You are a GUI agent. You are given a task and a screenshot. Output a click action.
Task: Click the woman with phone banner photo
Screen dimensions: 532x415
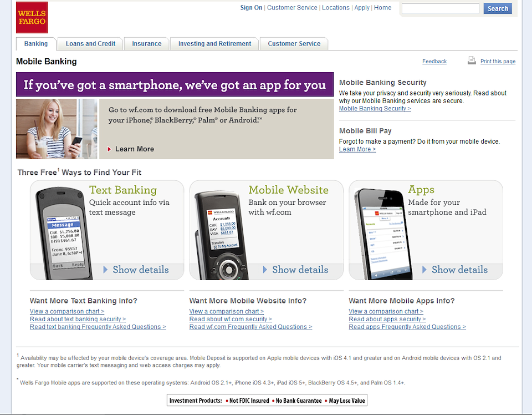click(x=57, y=129)
